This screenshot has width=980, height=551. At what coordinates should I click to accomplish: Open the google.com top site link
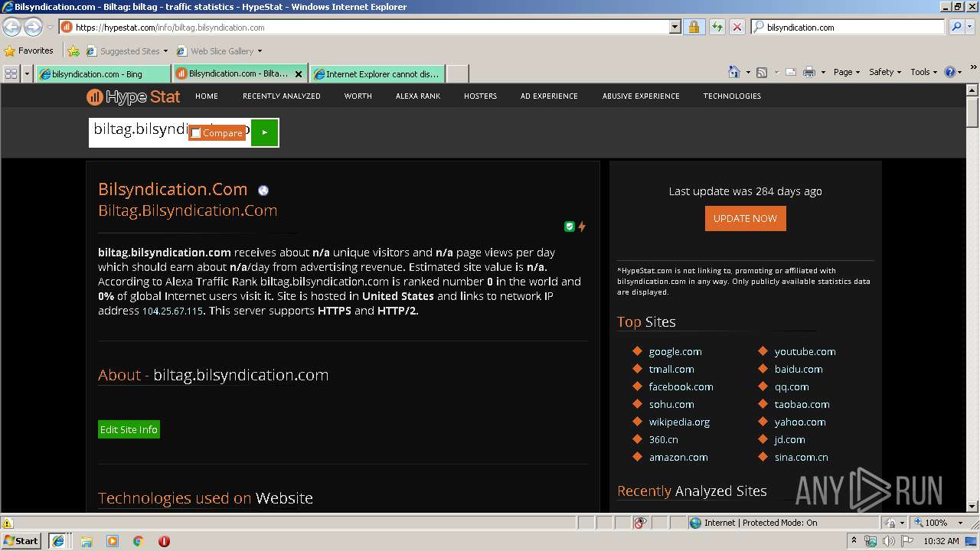[x=675, y=352]
